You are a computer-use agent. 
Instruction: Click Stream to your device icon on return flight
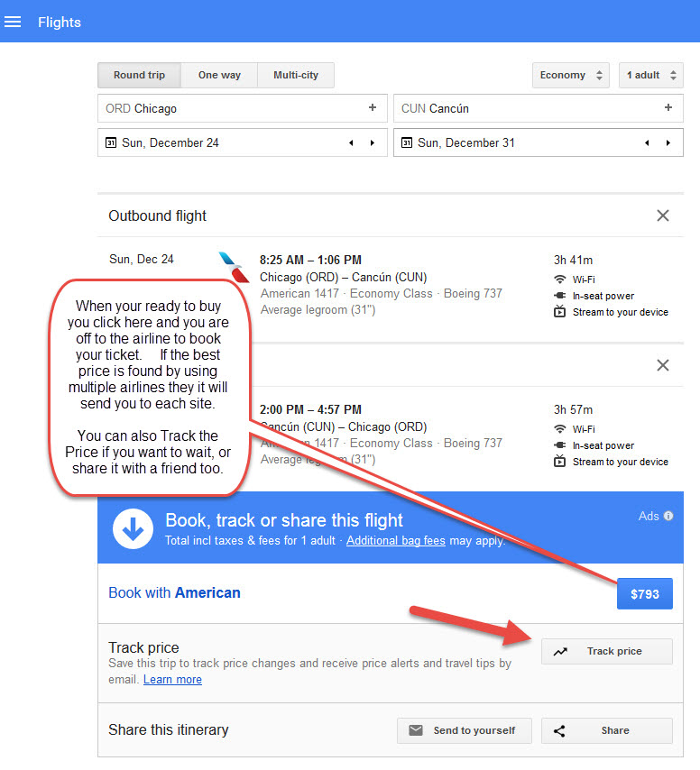point(559,461)
